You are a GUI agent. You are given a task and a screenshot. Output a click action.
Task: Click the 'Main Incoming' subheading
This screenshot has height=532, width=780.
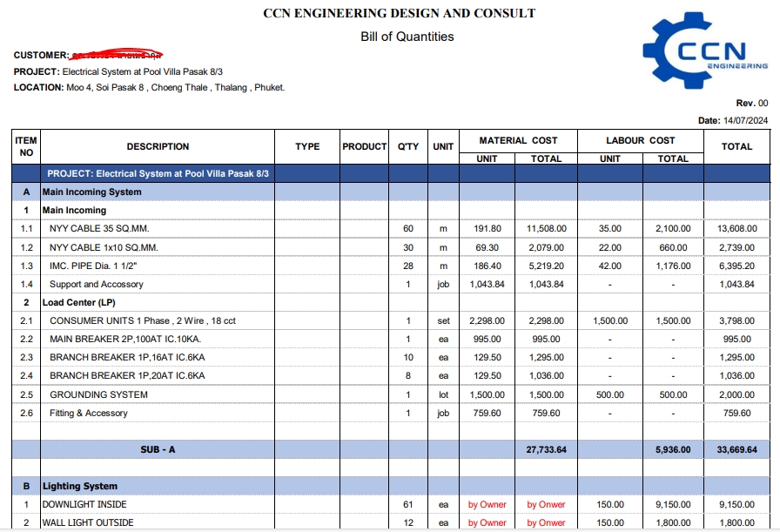(x=74, y=211)
